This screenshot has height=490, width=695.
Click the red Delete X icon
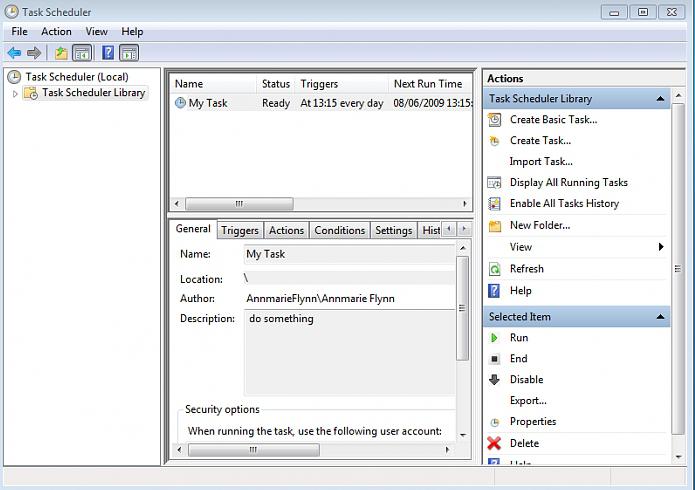tap(494, 443)
